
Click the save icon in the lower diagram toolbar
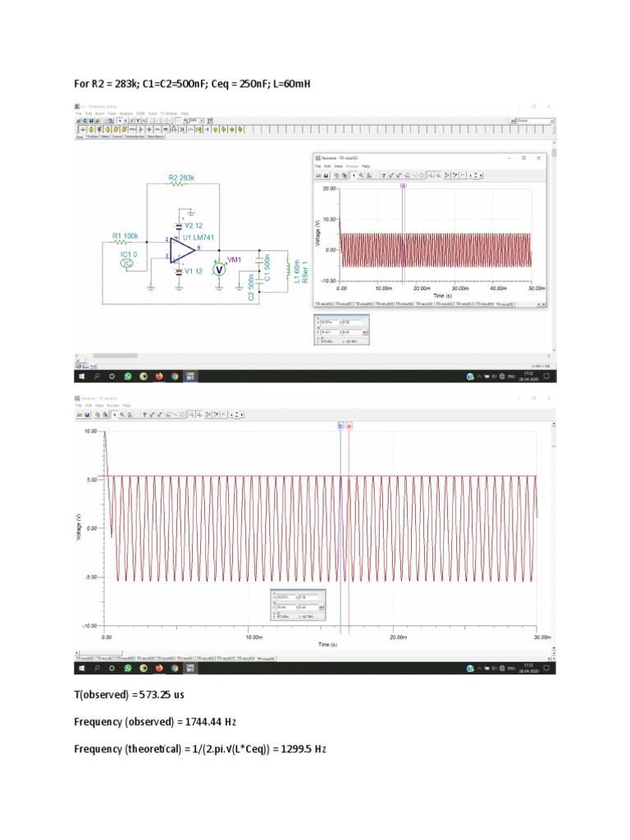coord(87,414)
